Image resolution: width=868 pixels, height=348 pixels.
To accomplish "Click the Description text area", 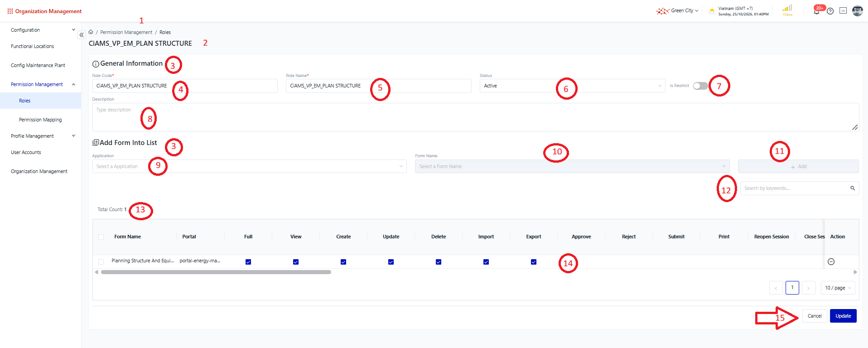I will 476,117.
